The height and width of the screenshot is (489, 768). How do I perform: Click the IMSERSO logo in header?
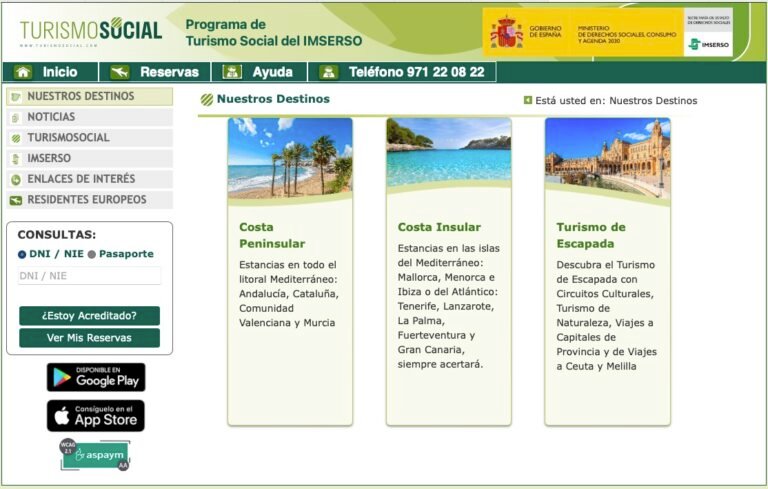pyautogui.click(x=708, y=44)
